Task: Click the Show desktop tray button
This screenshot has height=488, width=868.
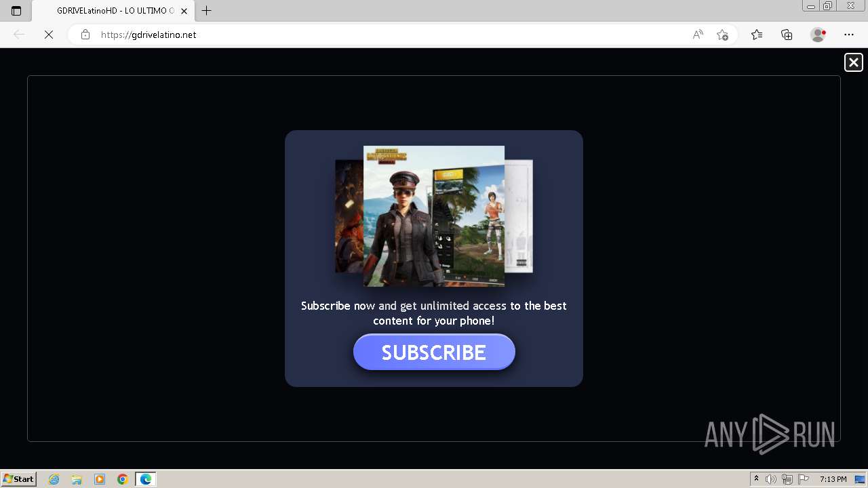Action: tap(861, 479)
